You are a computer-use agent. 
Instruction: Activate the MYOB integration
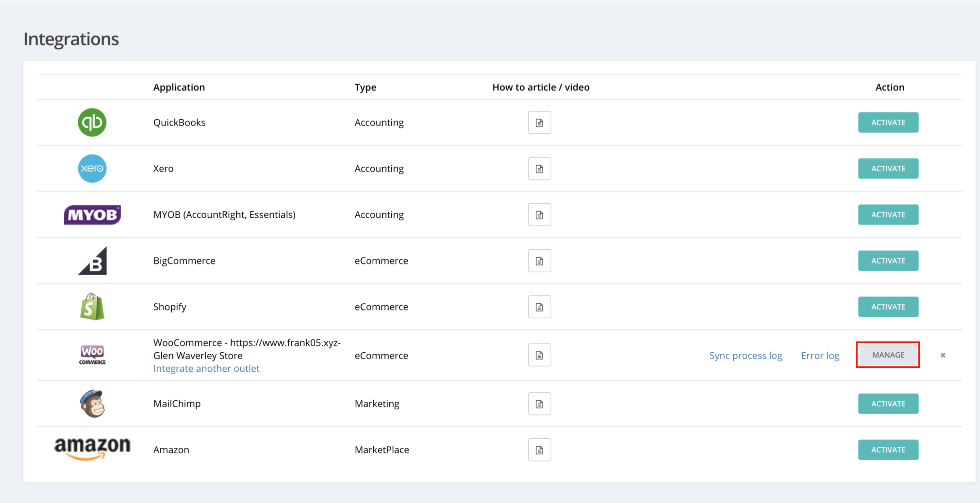[888, 215]
